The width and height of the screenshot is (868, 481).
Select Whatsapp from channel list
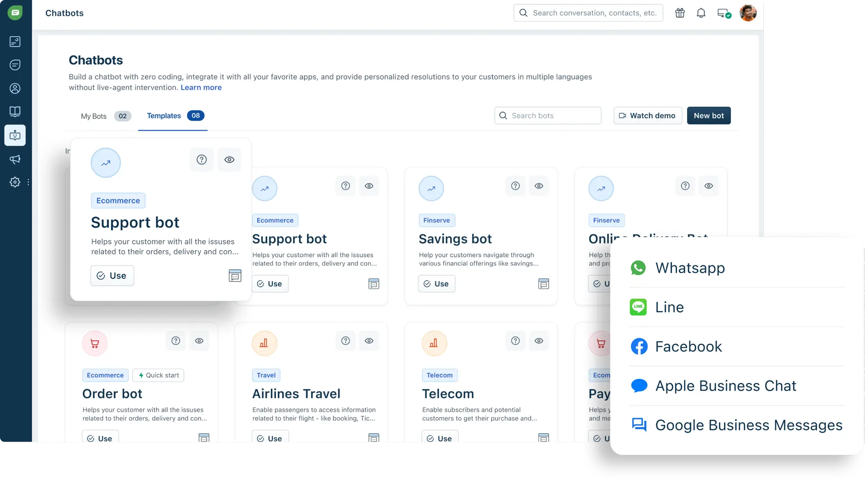[x=690, y=268]
